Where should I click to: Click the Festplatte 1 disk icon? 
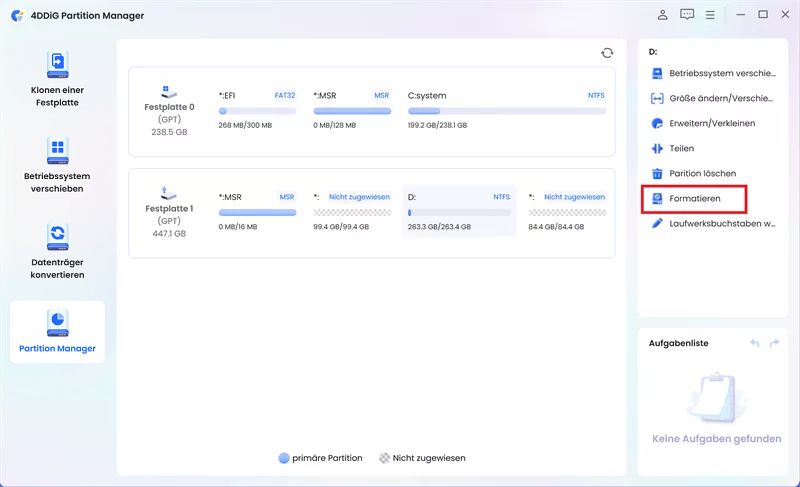click(169, 193)
